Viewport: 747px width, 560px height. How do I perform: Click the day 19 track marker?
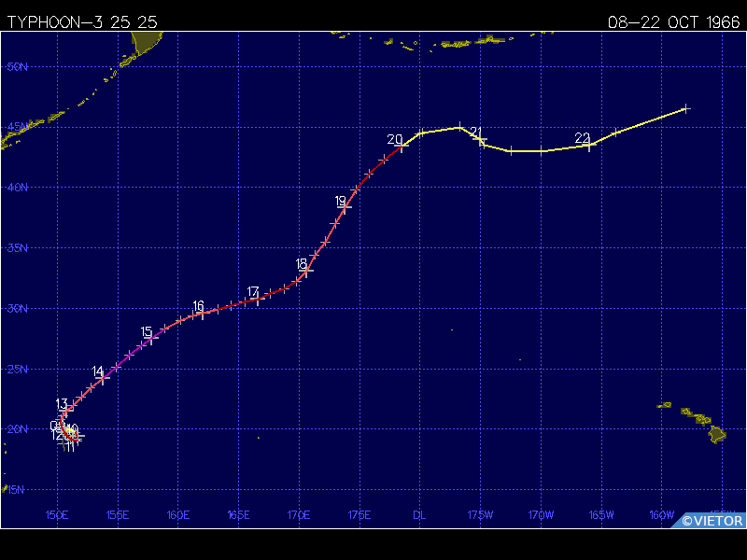(x=345, y=209)
